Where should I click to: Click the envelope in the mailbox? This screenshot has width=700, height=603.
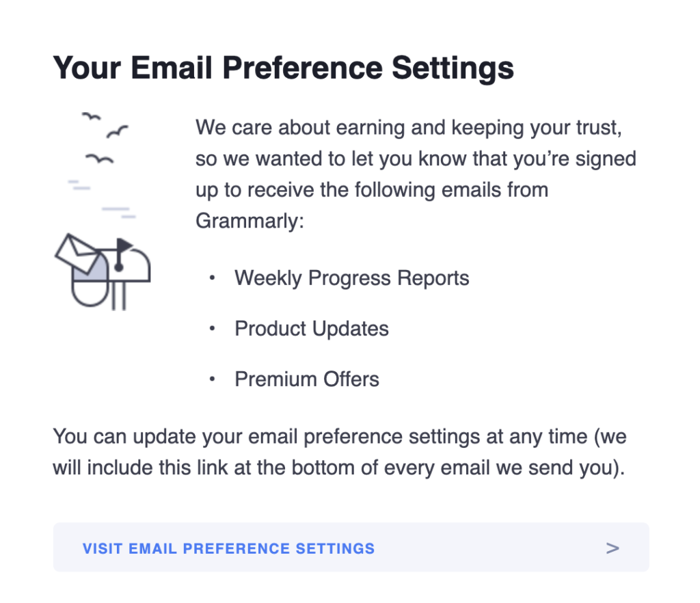click(x=79, y=253)
